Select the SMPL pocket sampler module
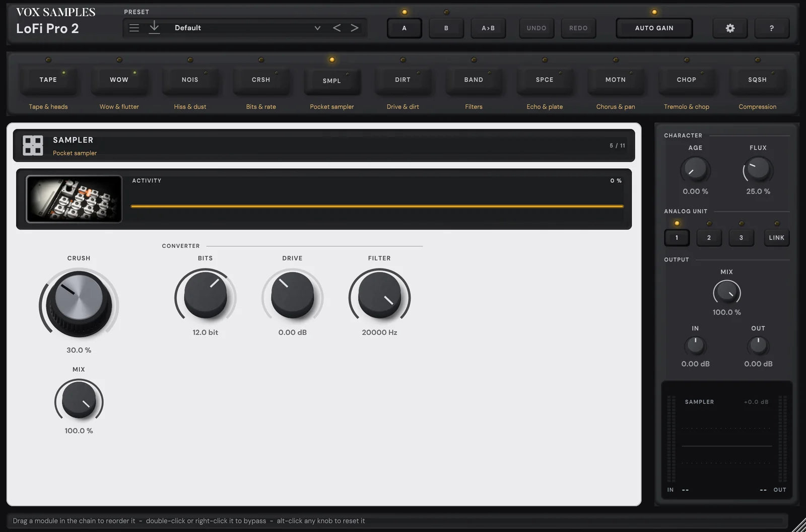The image size is (806, 532). (x=332, y=81)
